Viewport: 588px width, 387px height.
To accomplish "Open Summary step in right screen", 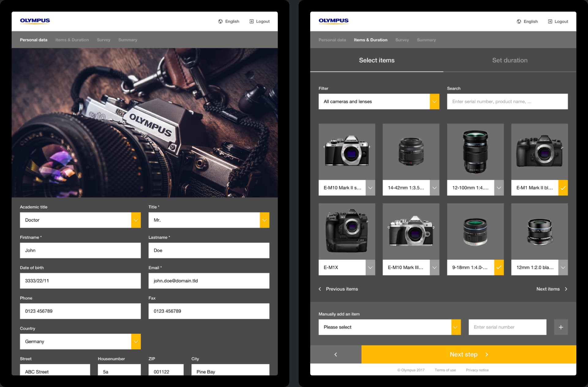I will (x=426, y=40).
